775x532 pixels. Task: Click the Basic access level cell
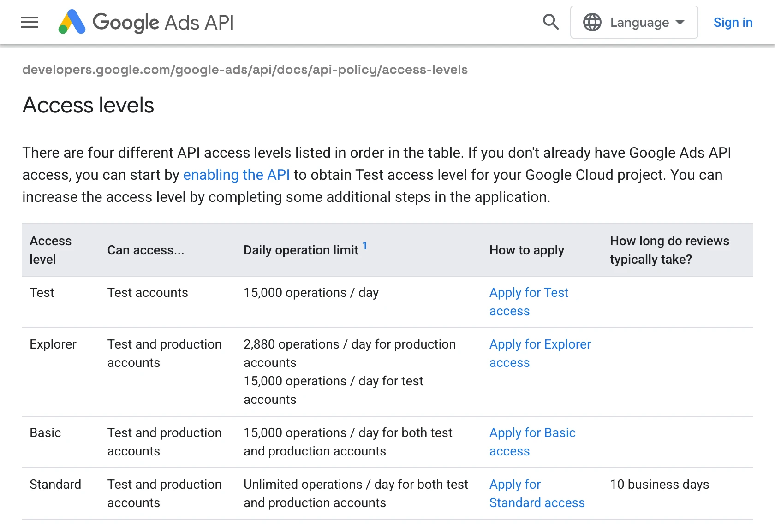point(45,432)
